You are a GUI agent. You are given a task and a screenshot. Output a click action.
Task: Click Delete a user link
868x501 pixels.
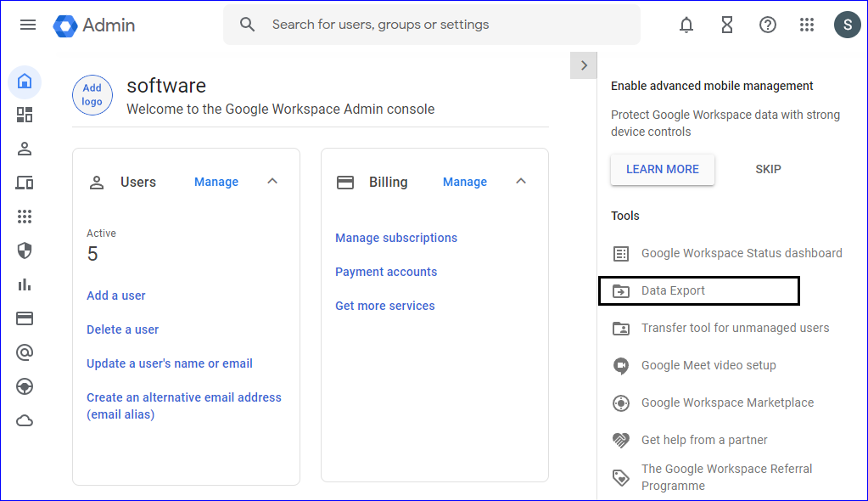click(122, 329)
